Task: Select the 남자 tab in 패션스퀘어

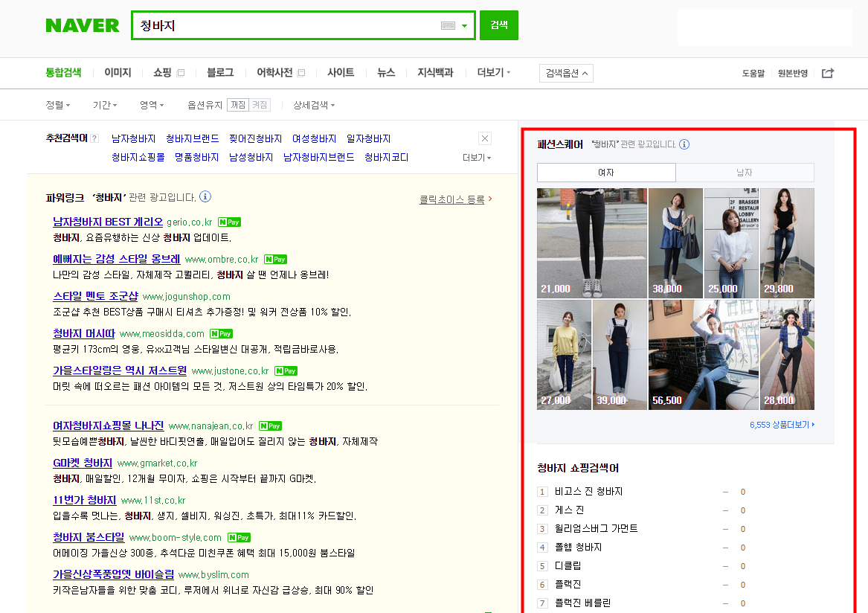Action: 745,172
